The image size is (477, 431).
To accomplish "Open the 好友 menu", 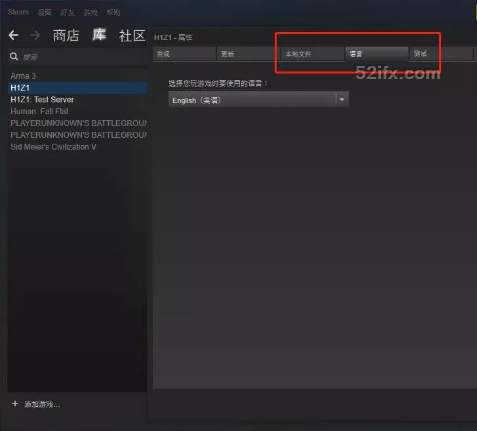I will pyautogui.click(x=67, y=13).
